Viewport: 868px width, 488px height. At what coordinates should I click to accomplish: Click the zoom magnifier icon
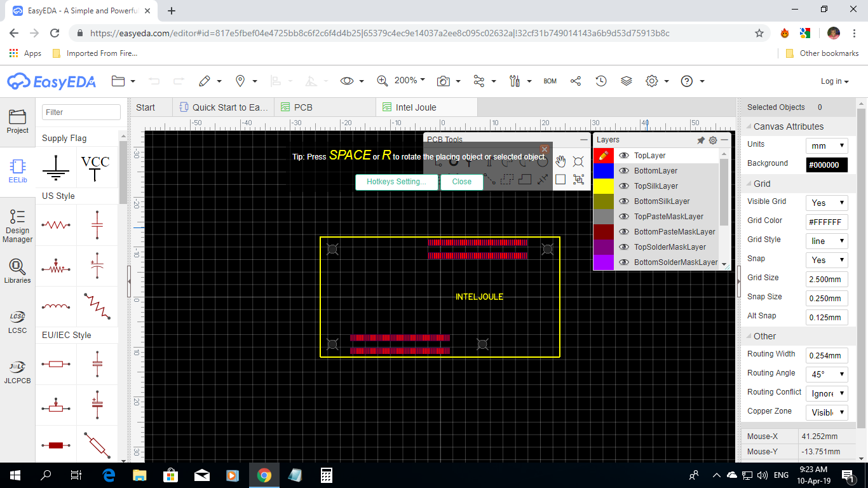pos(383,81)
